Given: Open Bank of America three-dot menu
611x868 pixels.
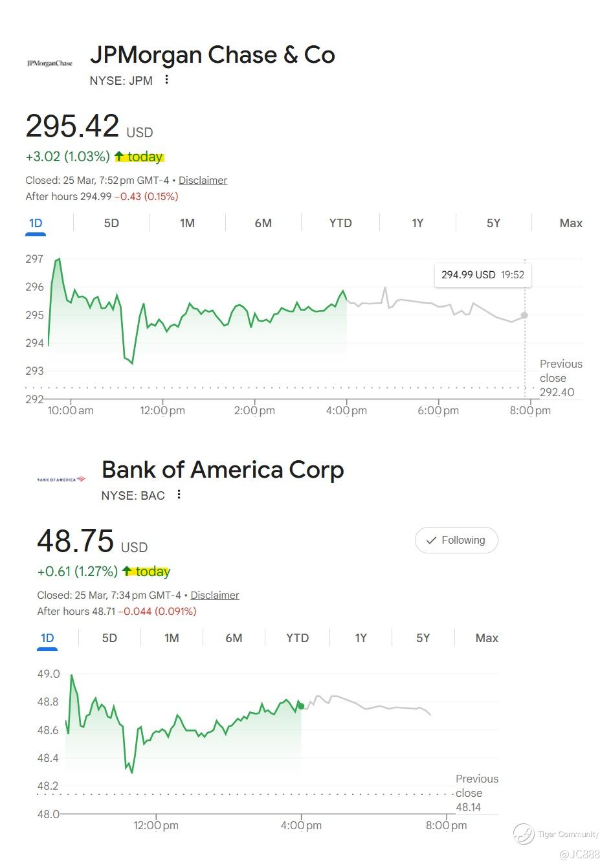Looking at the screenshot, I should tap(179, 495).
